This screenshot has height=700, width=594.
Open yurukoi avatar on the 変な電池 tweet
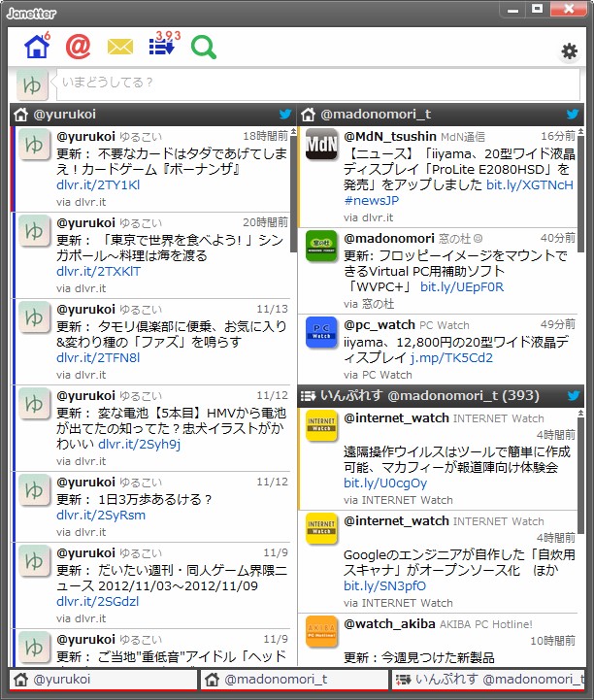34,403
